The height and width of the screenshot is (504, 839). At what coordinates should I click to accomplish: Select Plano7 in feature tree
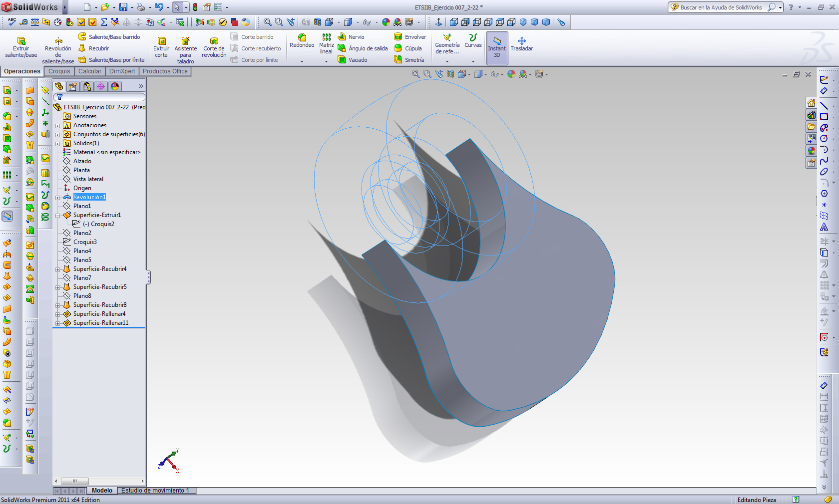tap(82, 278)
